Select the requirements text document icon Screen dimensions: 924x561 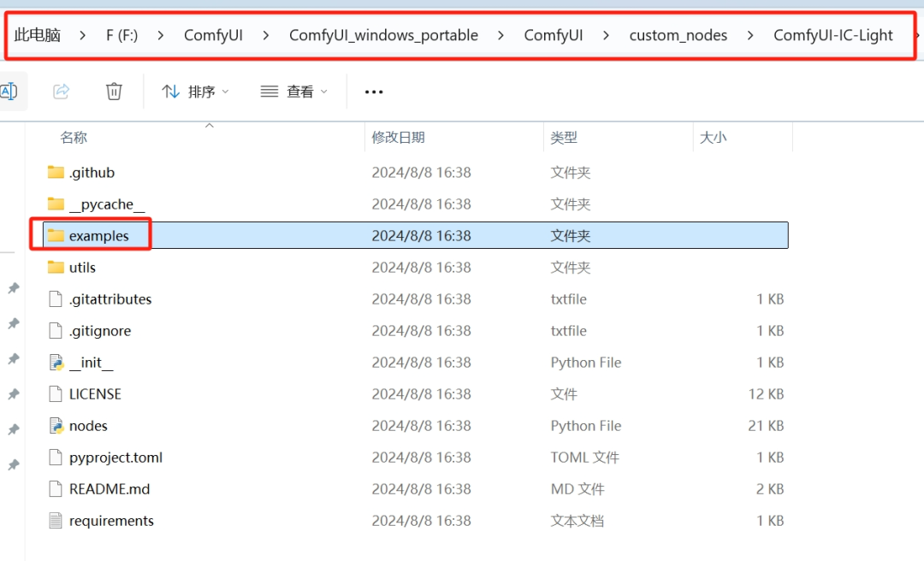click(56, 520)
